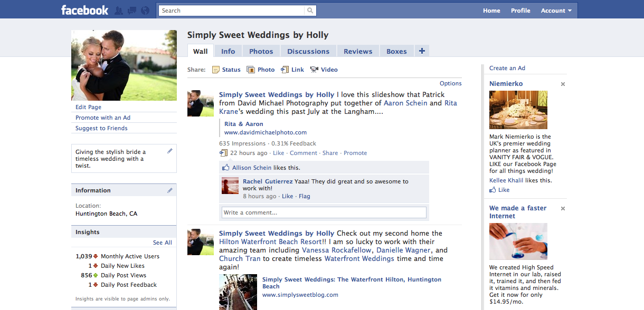Add a new tab with plus icon
644x310 pixels.
[421, 51]
